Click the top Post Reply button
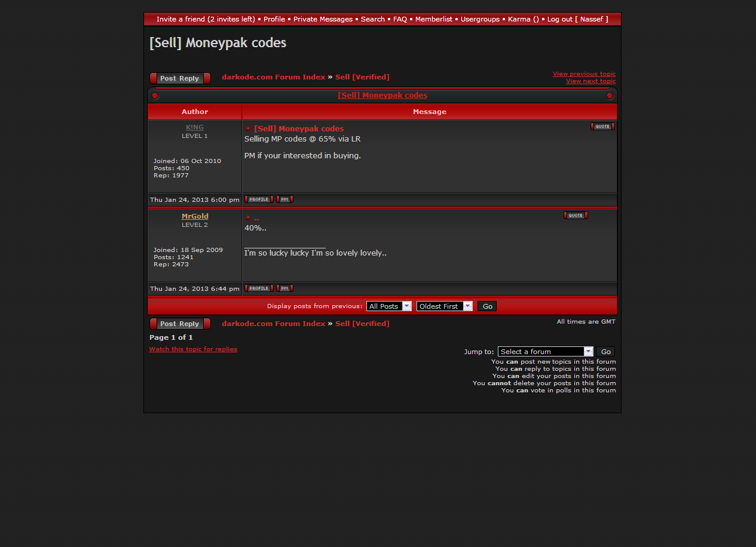The image size is (756, 547). (180, 78)
